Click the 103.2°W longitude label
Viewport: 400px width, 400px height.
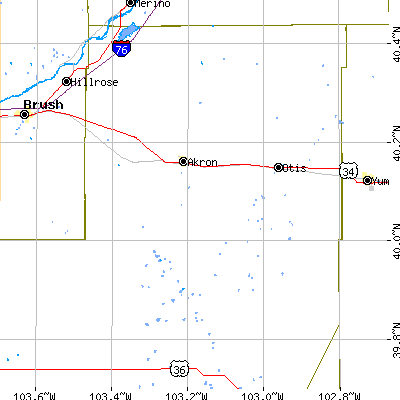point(186,396)
